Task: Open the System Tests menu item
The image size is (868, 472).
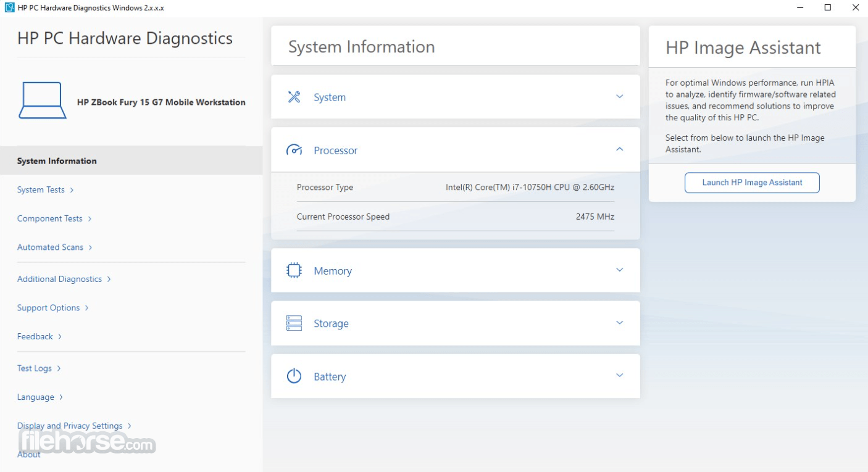Action: coord(41,190)
